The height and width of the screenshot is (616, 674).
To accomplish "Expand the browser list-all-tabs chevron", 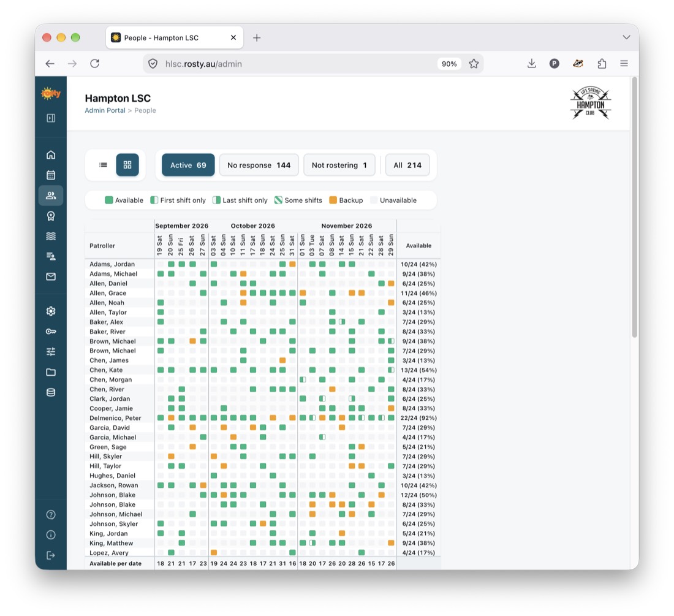I will tap(626, 37).
